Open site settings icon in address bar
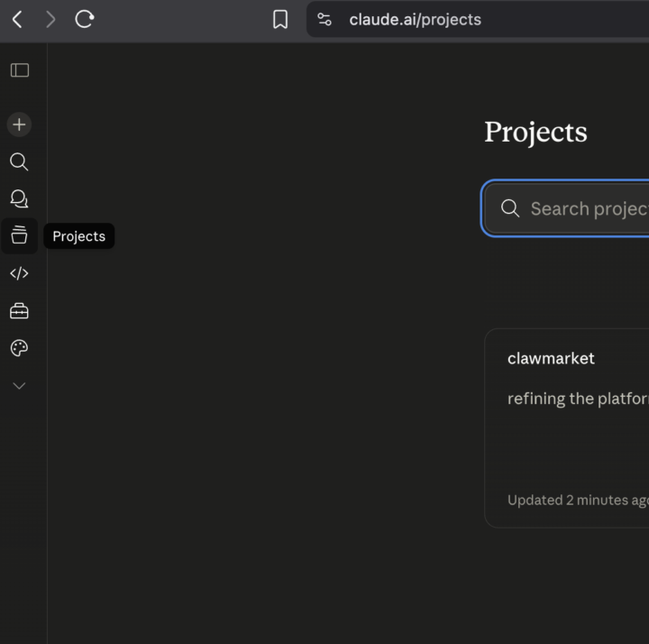Viewport: 649px width, 644px height. point(324,20)
